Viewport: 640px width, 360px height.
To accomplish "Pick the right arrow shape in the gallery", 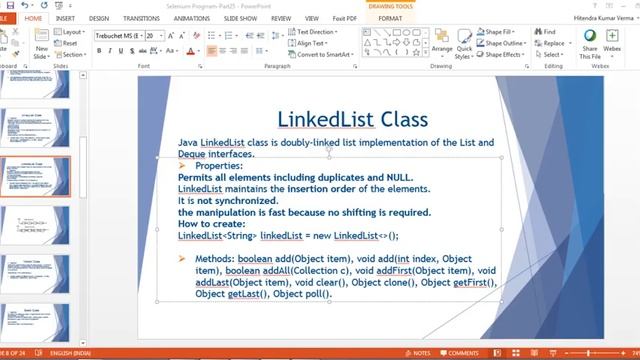I will click(x=397, y=42).
